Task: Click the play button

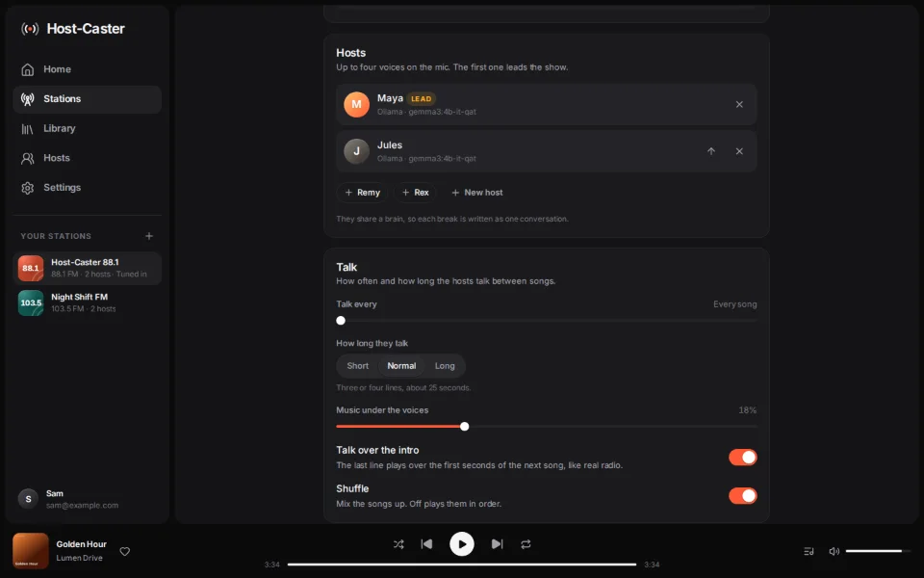Action: pyautogui.click(x=462, y=544)
